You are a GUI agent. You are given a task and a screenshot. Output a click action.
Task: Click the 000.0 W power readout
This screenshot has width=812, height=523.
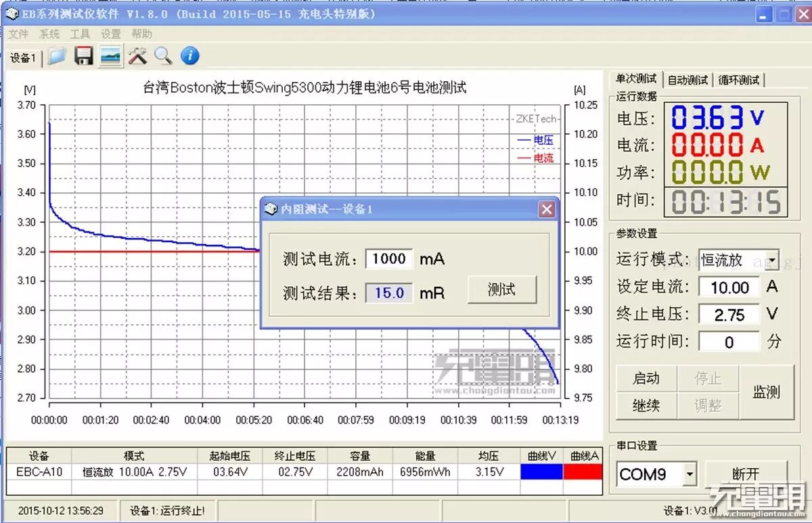721,172
